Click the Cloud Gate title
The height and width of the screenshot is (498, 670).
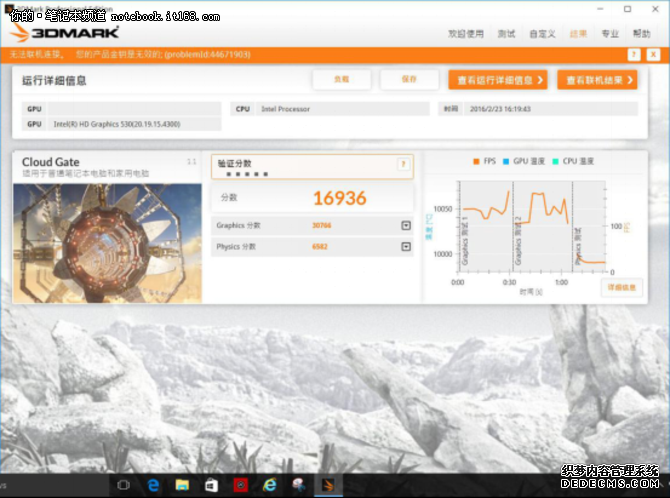50,162
